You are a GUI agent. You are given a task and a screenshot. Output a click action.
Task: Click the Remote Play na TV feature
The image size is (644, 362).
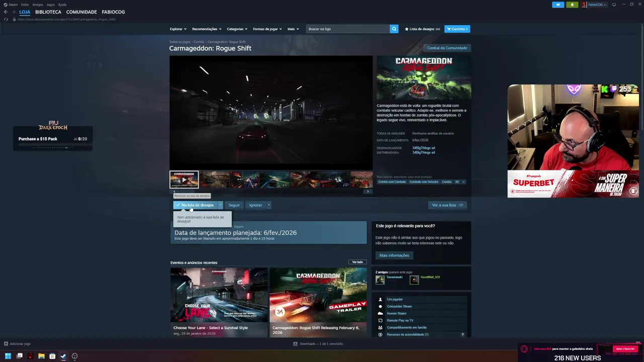click(x=400, y=320)
